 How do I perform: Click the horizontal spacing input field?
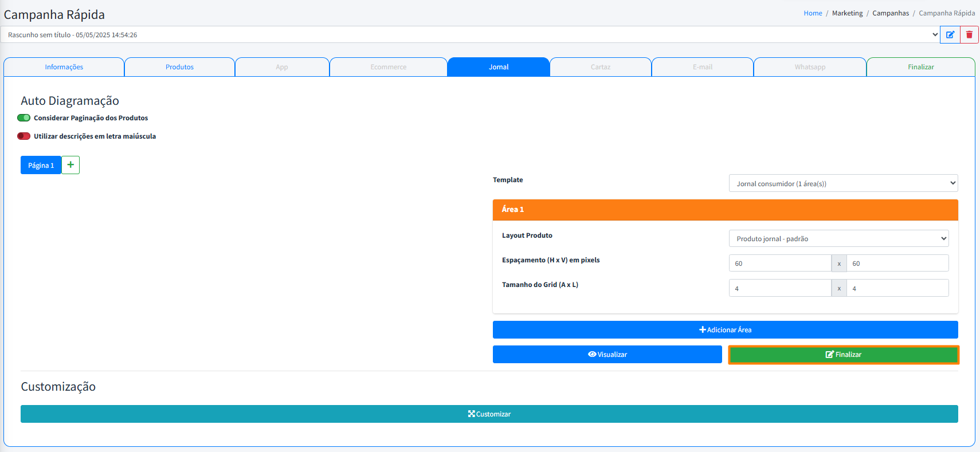click(x=779, y=264)
